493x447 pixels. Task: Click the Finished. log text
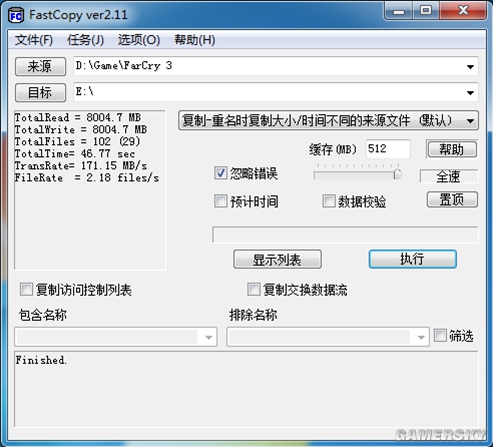click(41, 360)
